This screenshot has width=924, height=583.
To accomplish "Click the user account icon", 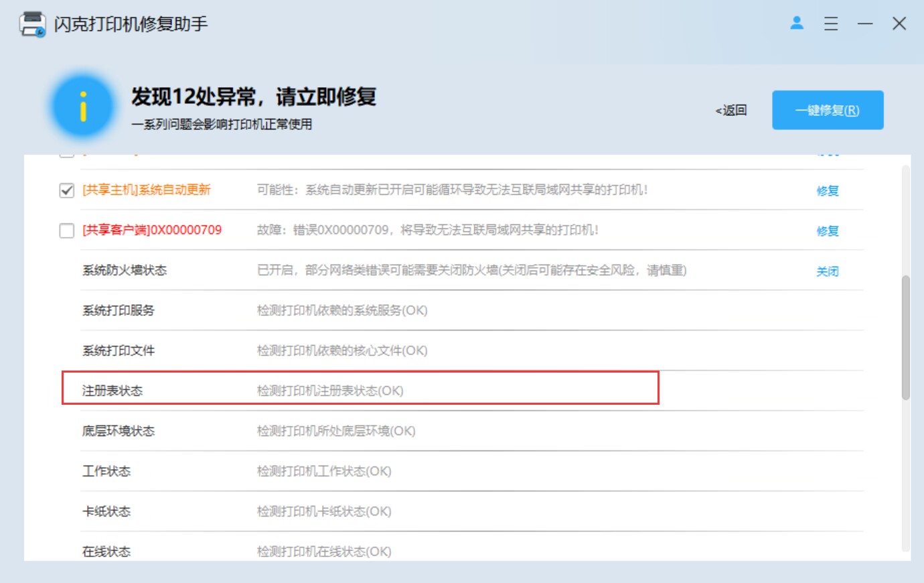I will (x=797, y=23).
